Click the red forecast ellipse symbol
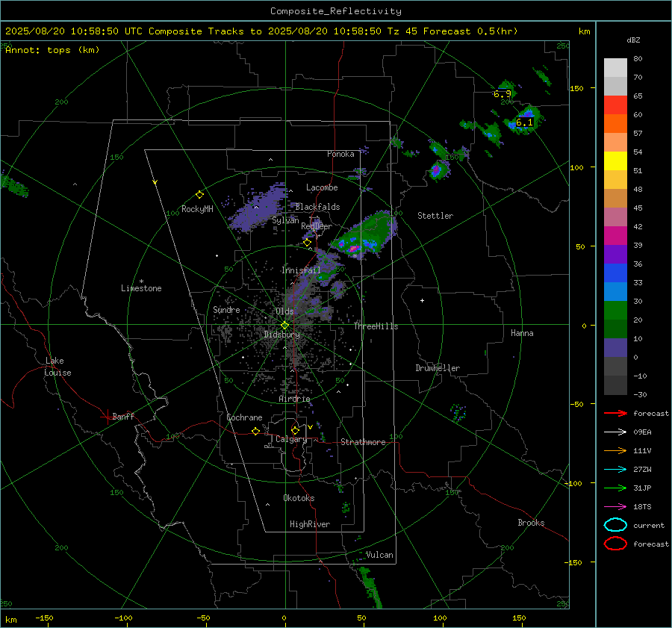Viewport: 672px width, 628px height. click(x=615, y=544)
